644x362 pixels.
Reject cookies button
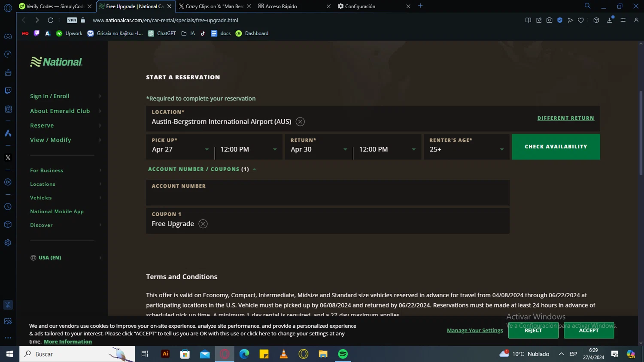(533, 330)
